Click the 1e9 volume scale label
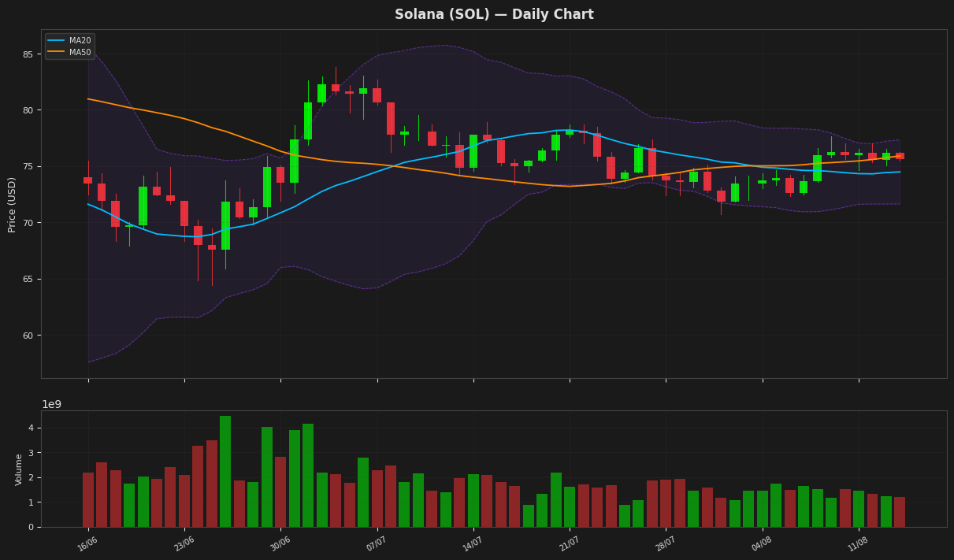The width and height of the screenshot is (954, 560). click(x=51, y=404)
